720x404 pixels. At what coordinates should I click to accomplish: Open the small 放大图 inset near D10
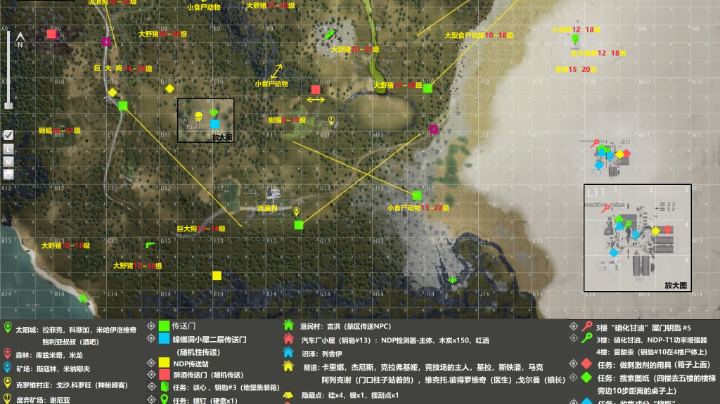(206, 120)
